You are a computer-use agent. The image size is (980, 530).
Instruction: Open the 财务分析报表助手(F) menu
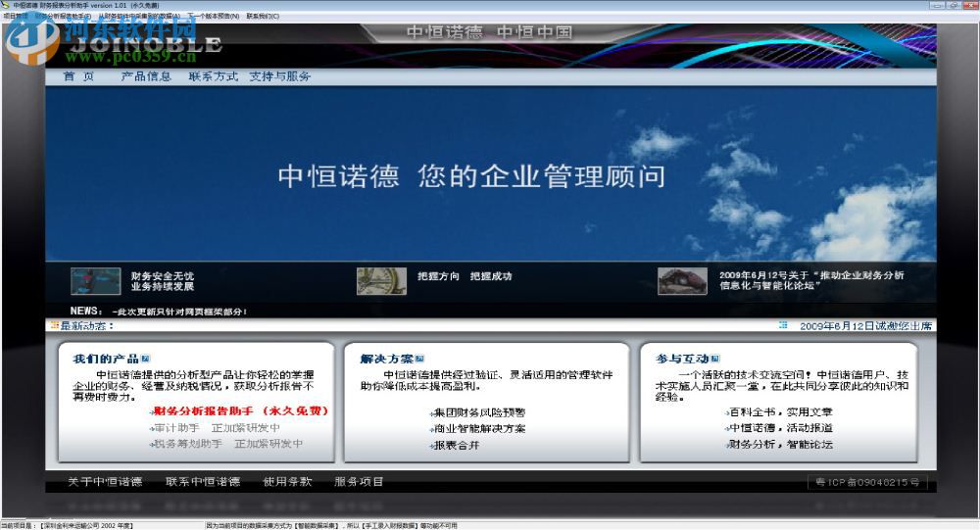point(63,17)
